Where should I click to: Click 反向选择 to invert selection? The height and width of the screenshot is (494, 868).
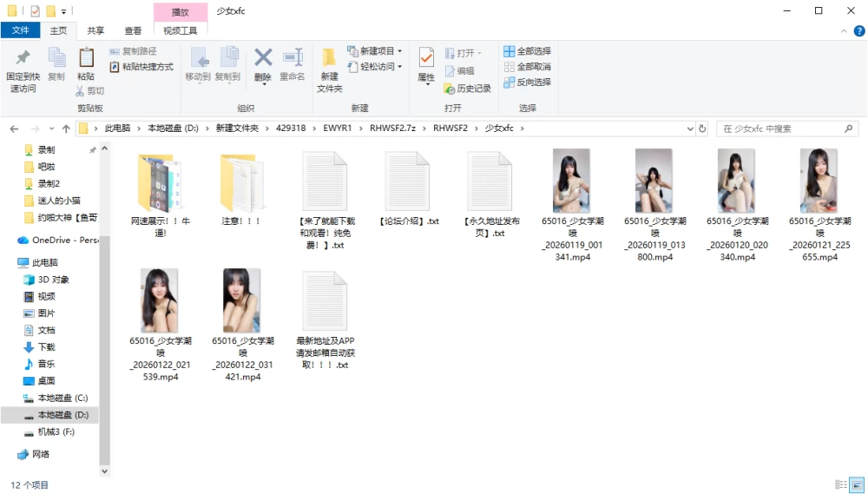coord(527,82)
